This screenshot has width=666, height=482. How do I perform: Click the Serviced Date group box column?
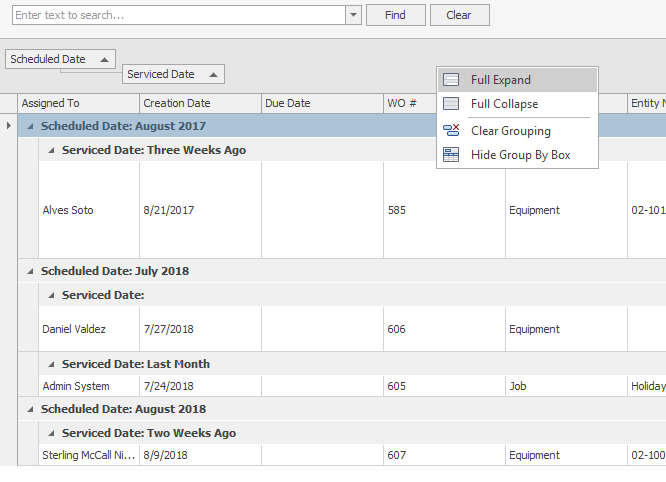tap(173, 74)
